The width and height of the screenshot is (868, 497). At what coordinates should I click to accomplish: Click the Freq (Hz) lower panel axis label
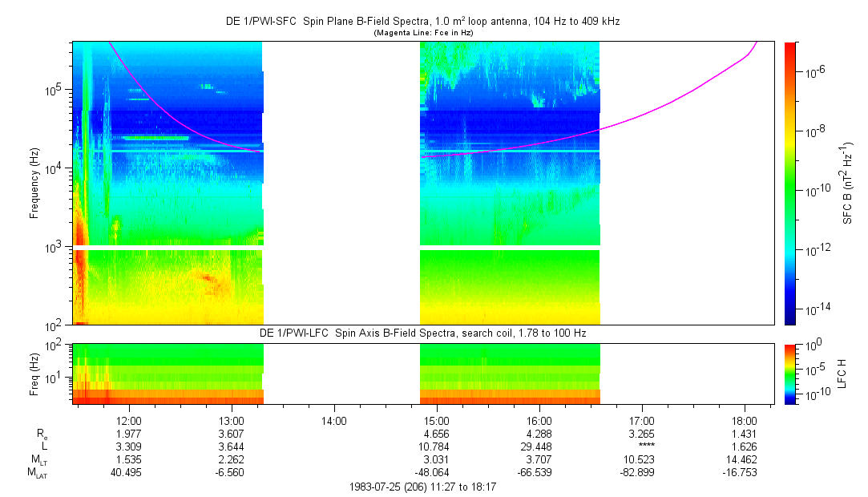coord(35,374)
